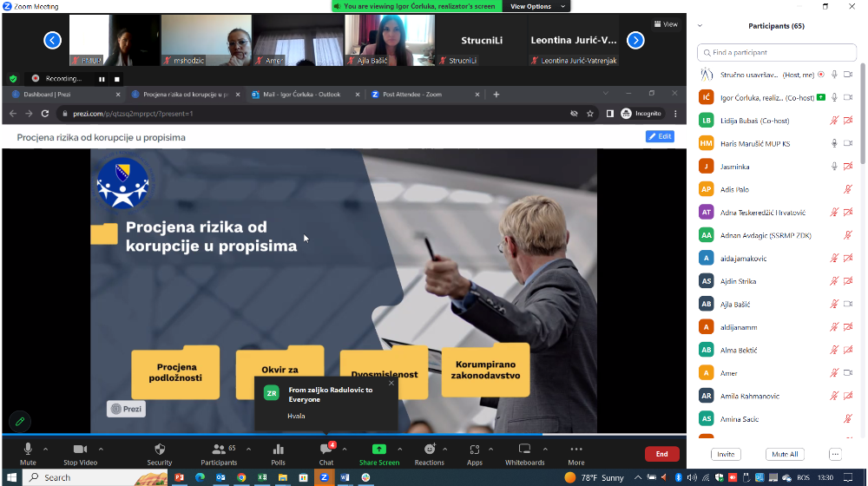
Task: Open Polls from the toolbar
Action: 278,454
